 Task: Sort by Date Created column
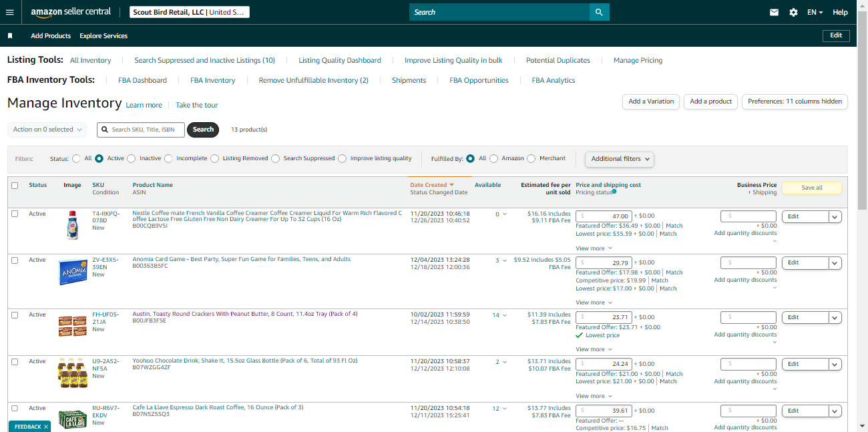432,185
